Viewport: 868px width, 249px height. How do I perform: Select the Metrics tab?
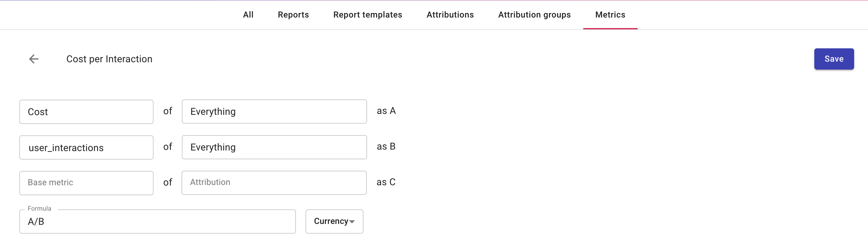pos(610,15)
